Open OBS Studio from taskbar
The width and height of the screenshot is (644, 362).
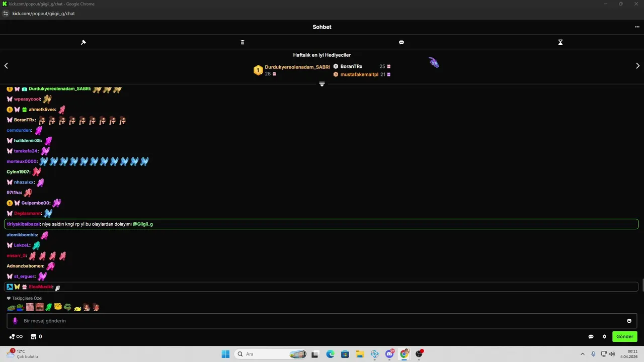419,354
